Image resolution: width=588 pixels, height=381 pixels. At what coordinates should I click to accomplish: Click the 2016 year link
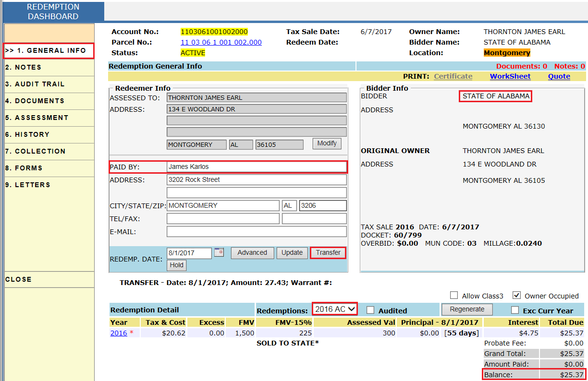click(x=119, y=333)
